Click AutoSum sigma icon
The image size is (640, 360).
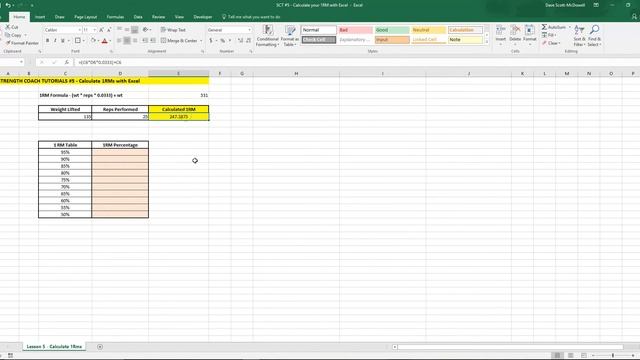tap(544, 27)
